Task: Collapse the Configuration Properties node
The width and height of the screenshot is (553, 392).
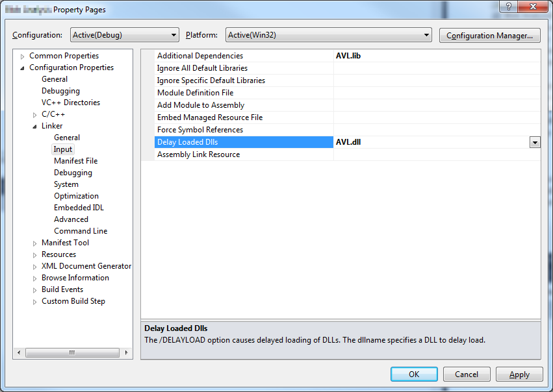Action: 23,68
